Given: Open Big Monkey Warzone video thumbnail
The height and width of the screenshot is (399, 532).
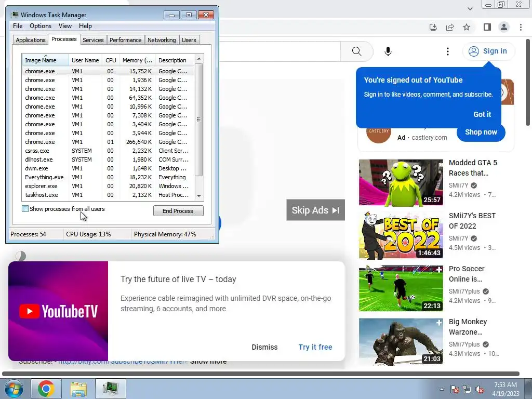Looking at the screenshot, I should point(401,342).
